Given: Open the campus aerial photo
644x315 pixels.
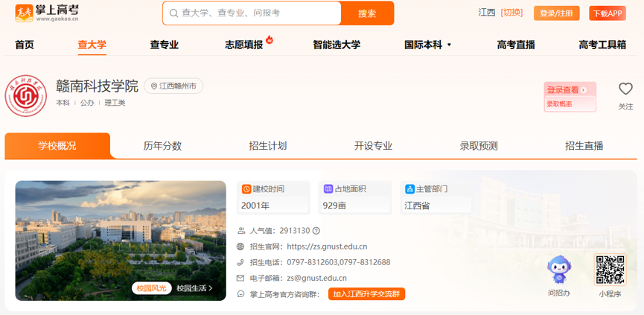Looking at the screenshot, I should coord(121,241).
